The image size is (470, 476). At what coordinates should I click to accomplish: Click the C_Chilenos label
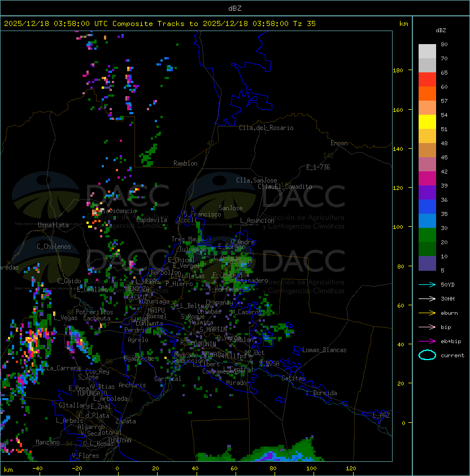click(54, 246)
